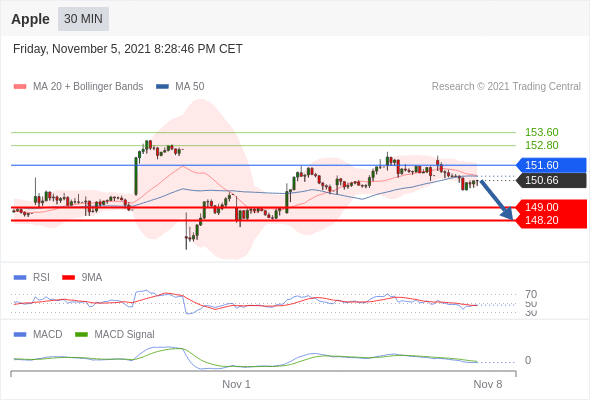Click the Apple chart title

coord(30,19)
